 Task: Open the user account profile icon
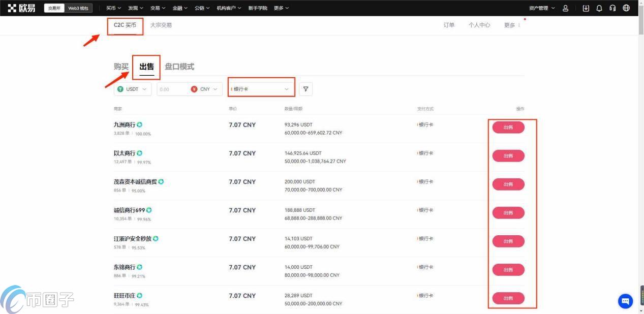click(566, 8)
